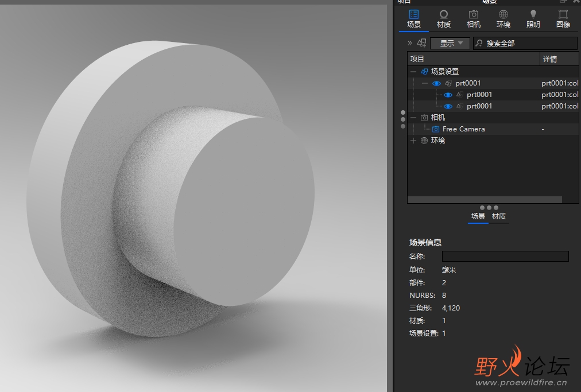581x392 pixels.
Task: Open the 环境 (Environment) globe tab
Action: (503, 18)
